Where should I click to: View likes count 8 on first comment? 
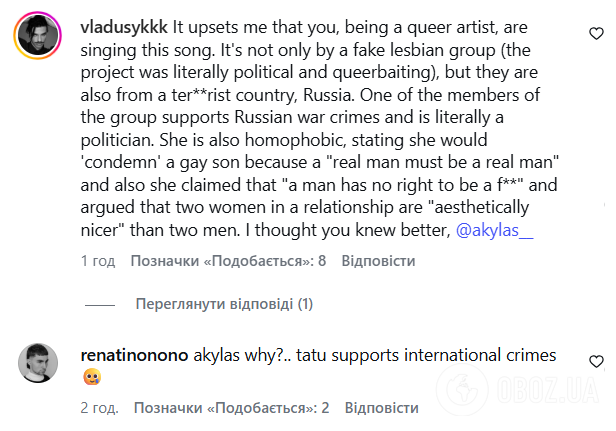228,261
